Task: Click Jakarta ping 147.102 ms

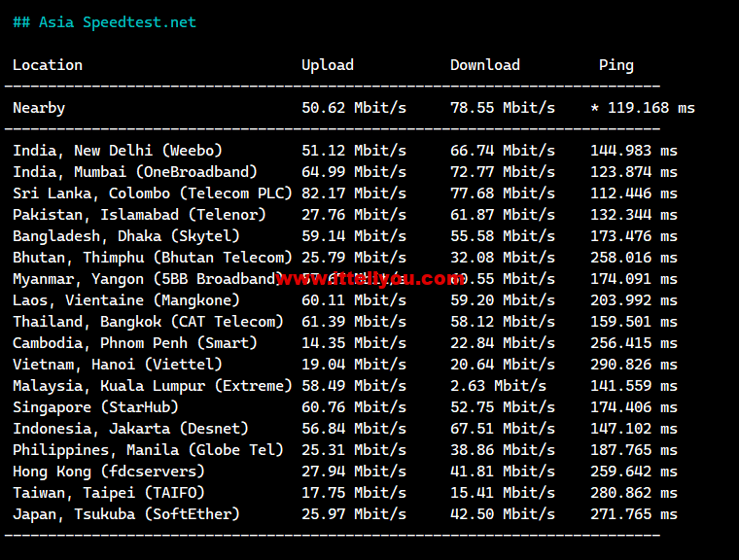Action: click(634, 429)
